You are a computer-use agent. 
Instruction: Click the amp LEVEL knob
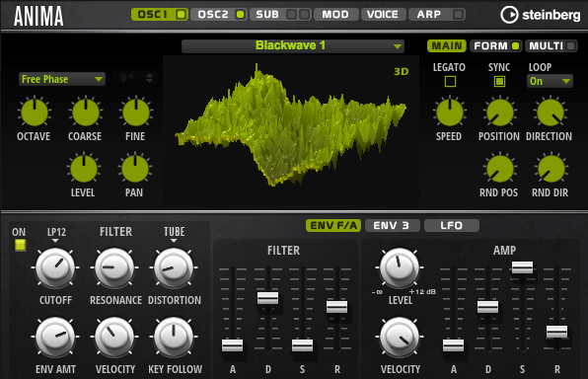[400, 267]
